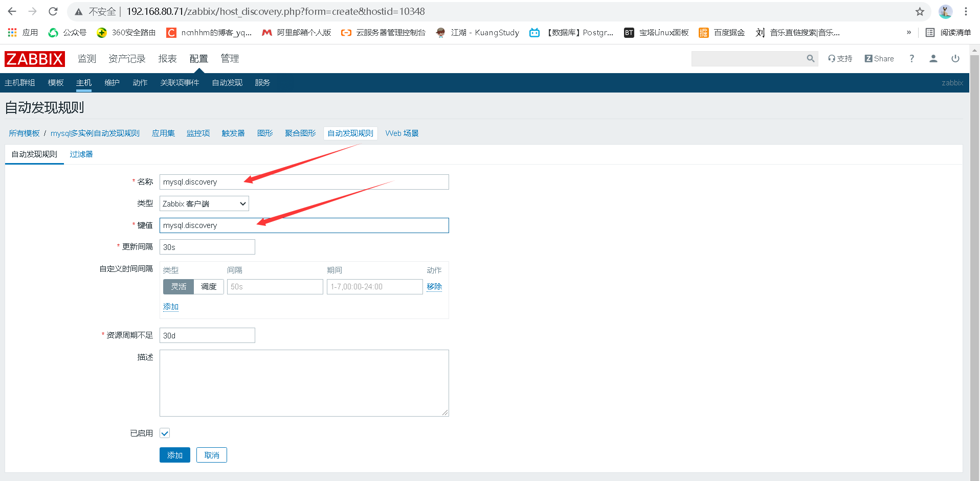Open the Chrome three-dot menu
Viewport: 980px width, 481px height.
966,11
